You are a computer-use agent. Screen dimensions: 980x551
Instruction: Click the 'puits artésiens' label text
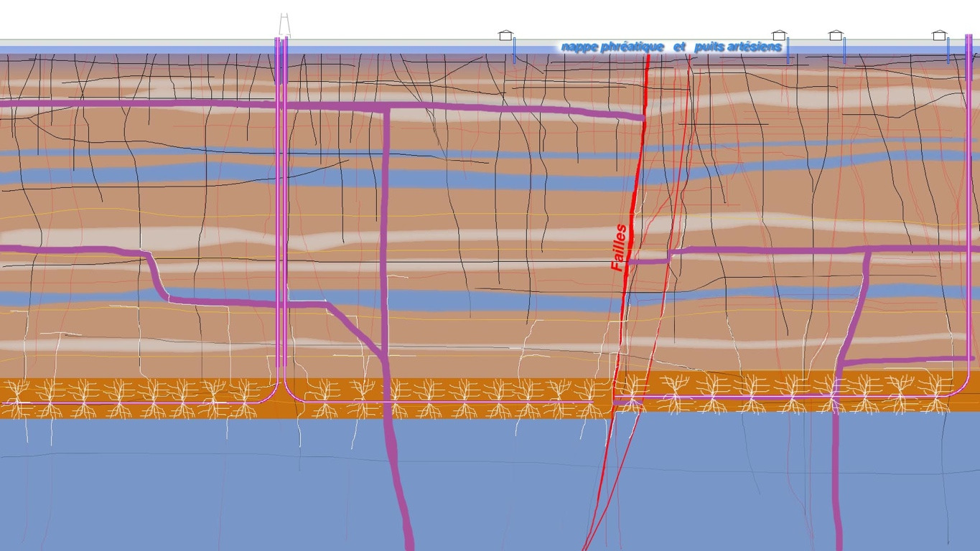[738, 47]
